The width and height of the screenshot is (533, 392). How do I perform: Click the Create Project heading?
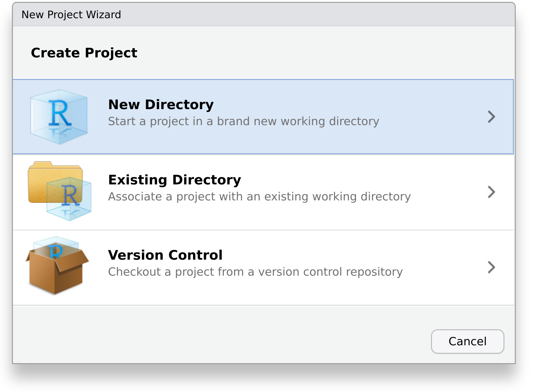pos(84,53)
